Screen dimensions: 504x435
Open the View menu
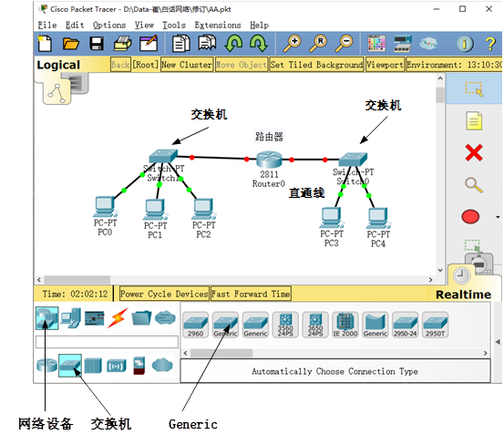click(x=144, y=25)
